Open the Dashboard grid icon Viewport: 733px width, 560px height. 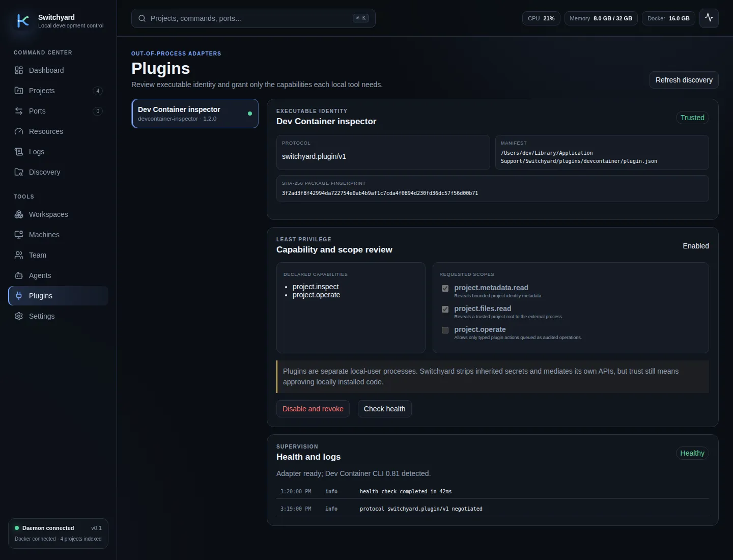point(19,70)
